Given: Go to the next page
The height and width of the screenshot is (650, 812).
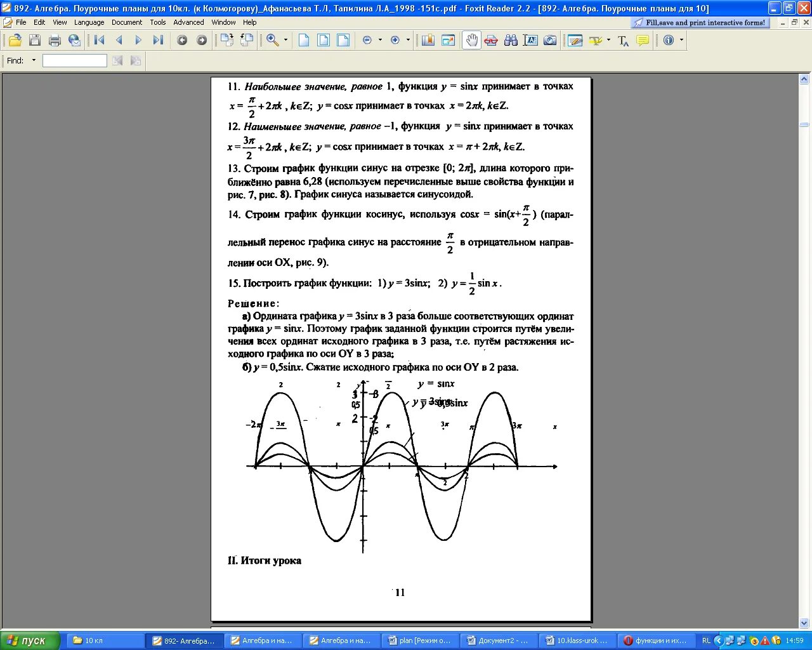Looking at the screenshot, I should [138, 40].
